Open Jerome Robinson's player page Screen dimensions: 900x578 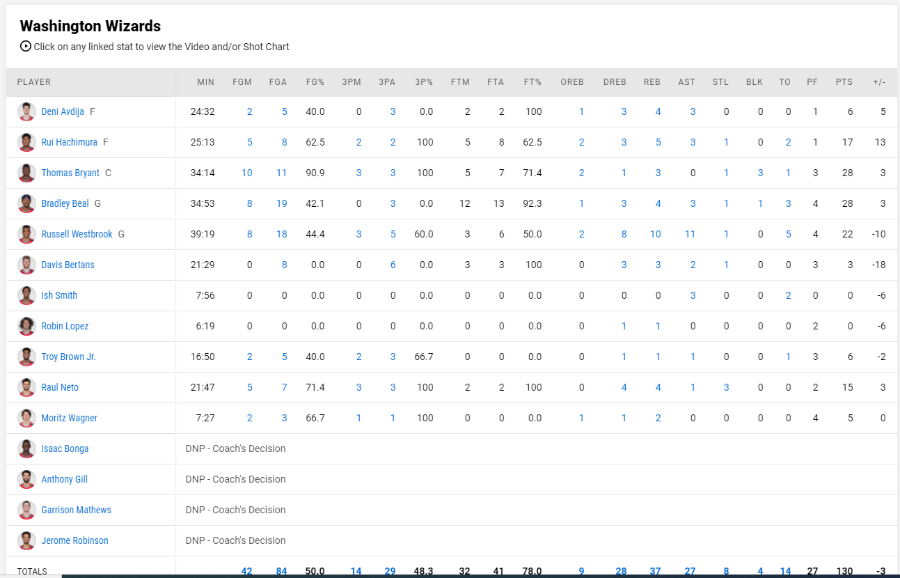pyautogui.click(x=75, y=540)
